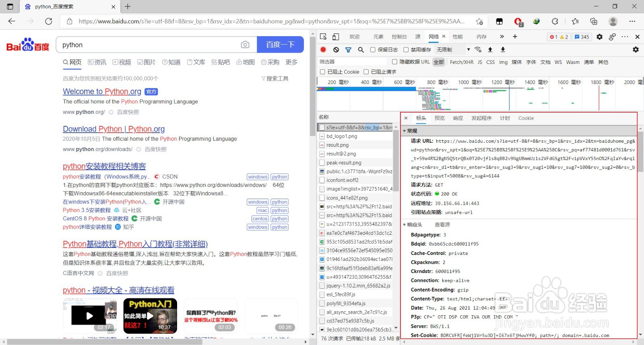
Task: Export HAR file download arrow icon
Action: 503,49
